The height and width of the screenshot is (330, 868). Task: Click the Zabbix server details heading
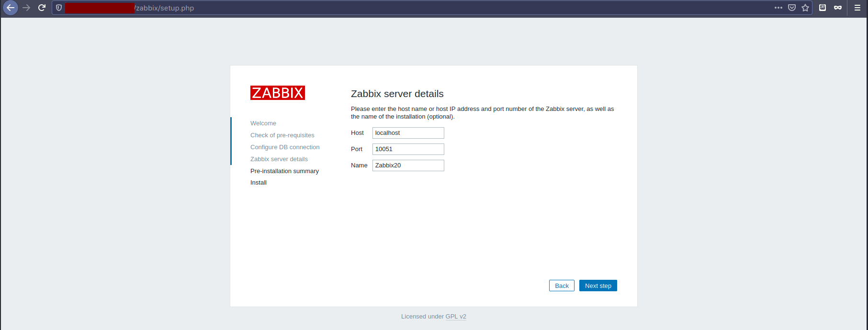coord(397,94)
